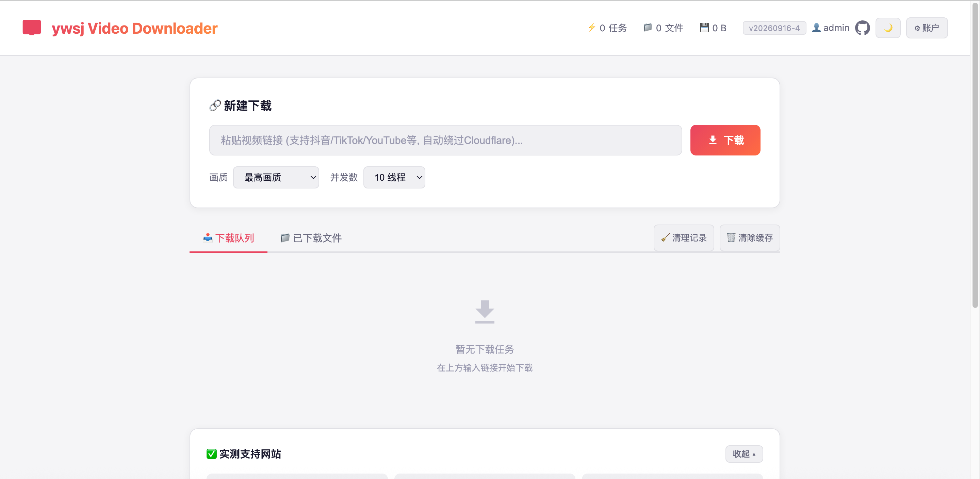Viewport: 980px width, 479px height.
Task: Focus the video link paste field
Action: (x=445, y=140)
